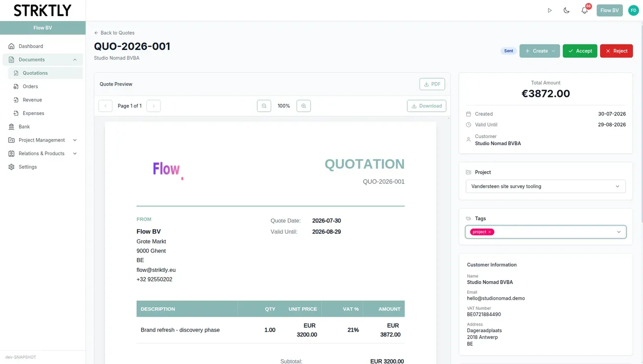This screenshot has width=643, height=364.
Task: Open the Tags dropdown arrow
Action: [619, 232]
